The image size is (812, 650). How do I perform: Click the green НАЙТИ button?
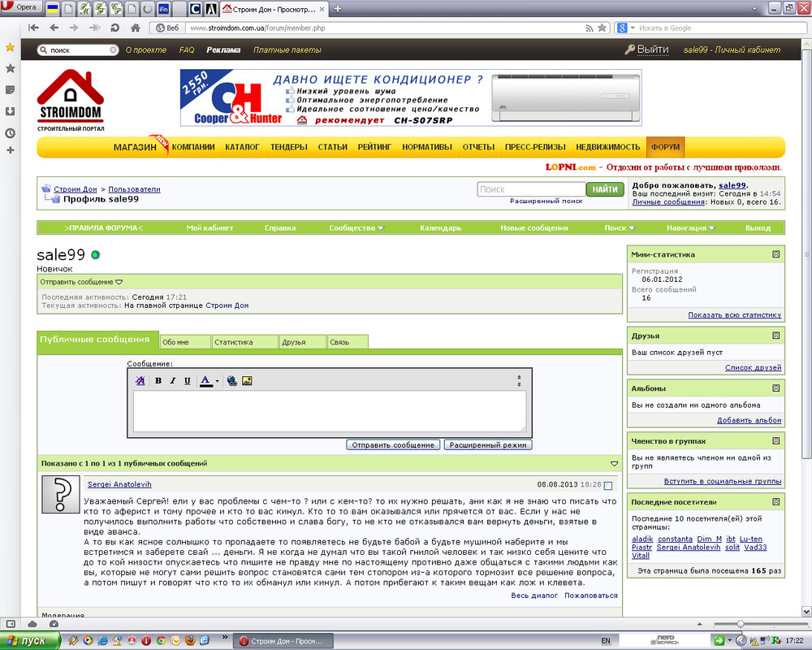point(605,189)
